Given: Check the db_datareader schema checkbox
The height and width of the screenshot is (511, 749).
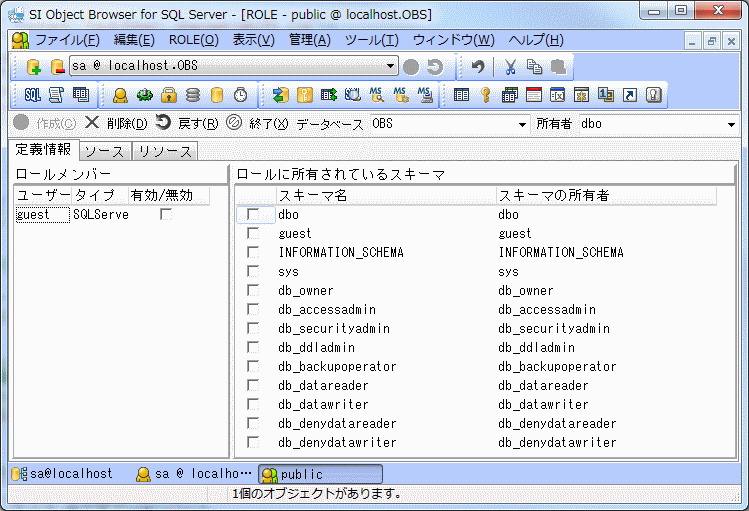Looking at the screenshot, I should pyautogui.click(x=253, y=386).
